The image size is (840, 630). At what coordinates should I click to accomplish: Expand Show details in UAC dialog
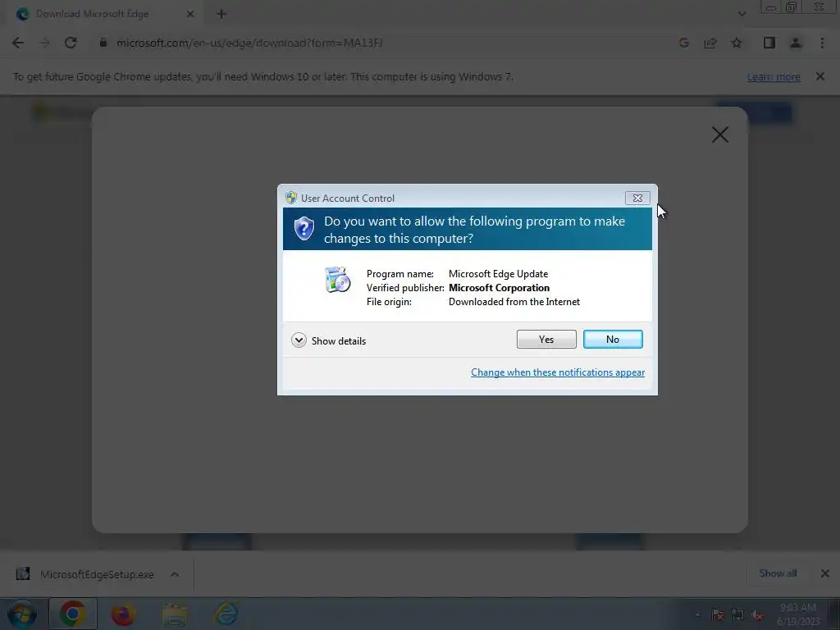328,340
